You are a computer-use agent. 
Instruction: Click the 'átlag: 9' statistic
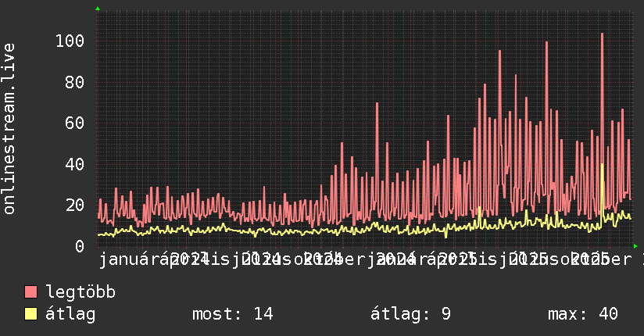pyautogui.click(x=411, y=314)
